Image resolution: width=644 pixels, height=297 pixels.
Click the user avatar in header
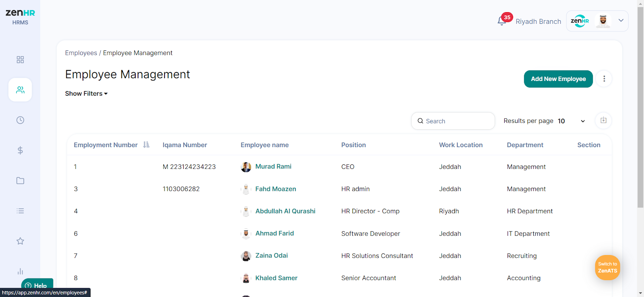(x=603, y=21)
